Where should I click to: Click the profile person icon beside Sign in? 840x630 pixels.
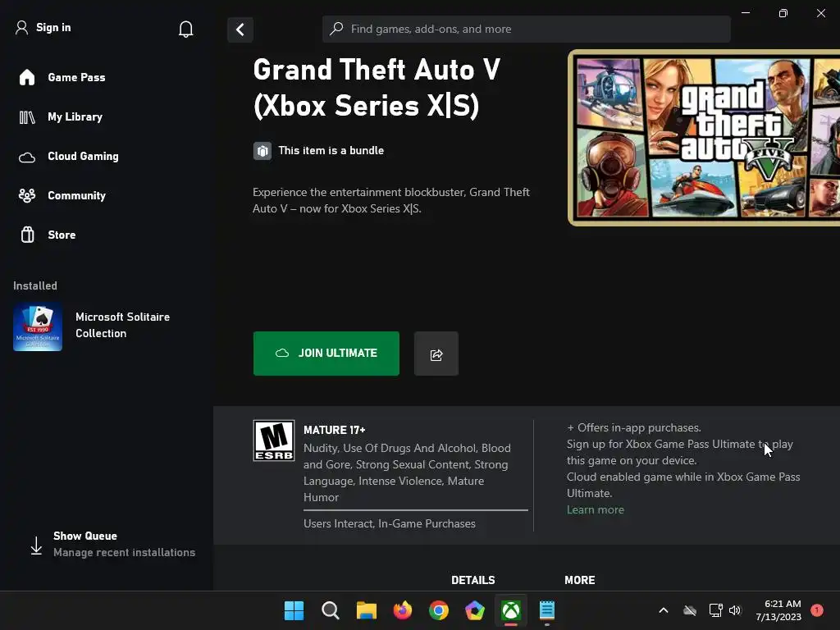(x=21, y=27)
